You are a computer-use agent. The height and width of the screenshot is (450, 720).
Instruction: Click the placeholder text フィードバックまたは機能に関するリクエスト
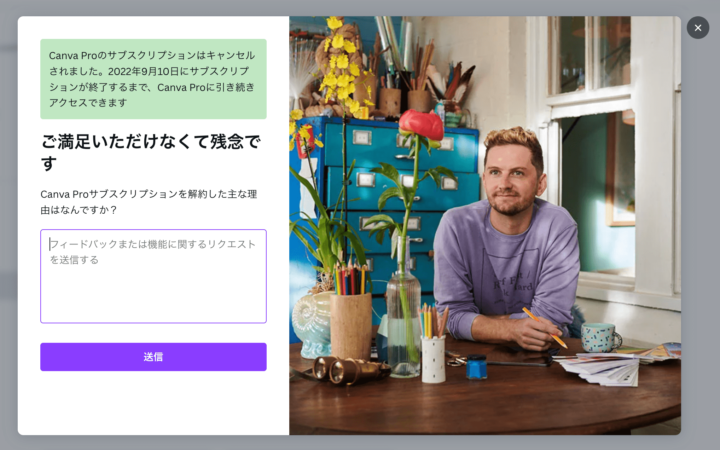coord(152,244)
